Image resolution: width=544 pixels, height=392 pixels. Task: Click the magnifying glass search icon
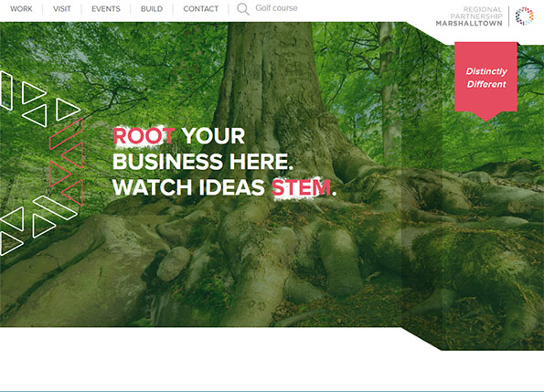coord(242,8)
